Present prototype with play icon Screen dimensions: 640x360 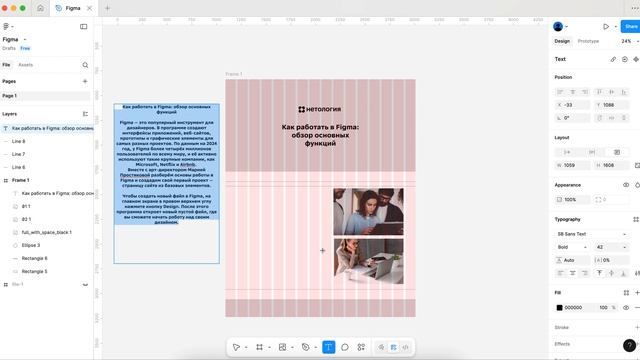tap(606, 27)
